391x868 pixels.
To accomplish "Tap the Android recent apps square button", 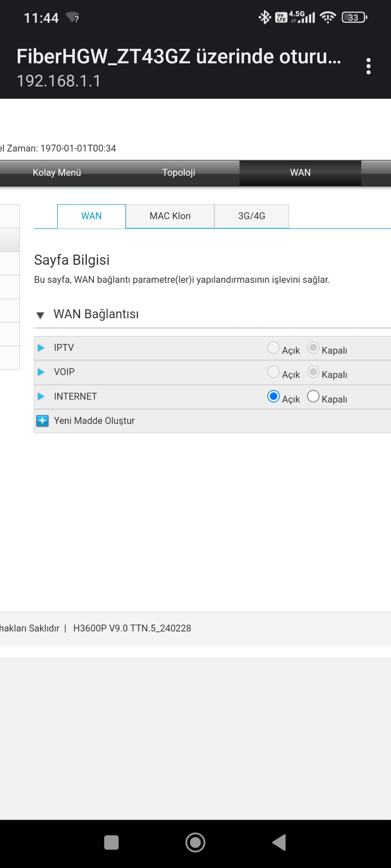I will click(111, 842).
